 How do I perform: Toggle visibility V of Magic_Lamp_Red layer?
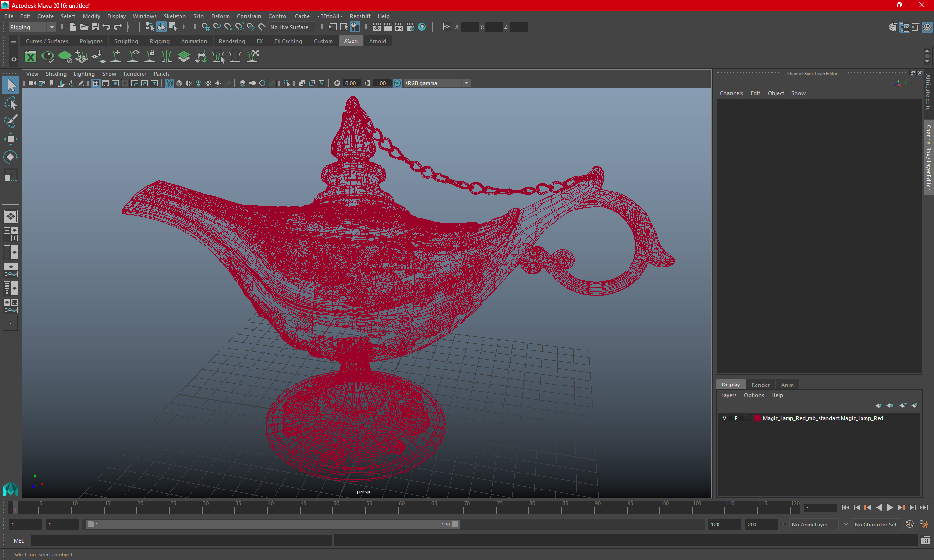(x=724, y=418)
